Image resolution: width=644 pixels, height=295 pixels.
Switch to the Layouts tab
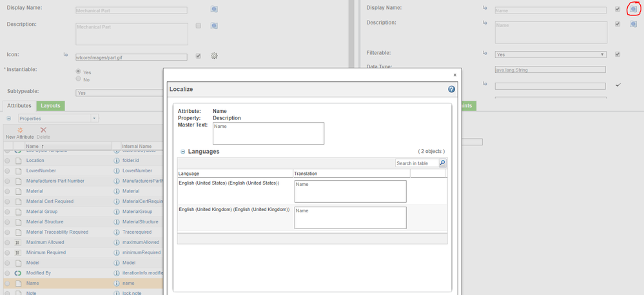tap(50, 105)
